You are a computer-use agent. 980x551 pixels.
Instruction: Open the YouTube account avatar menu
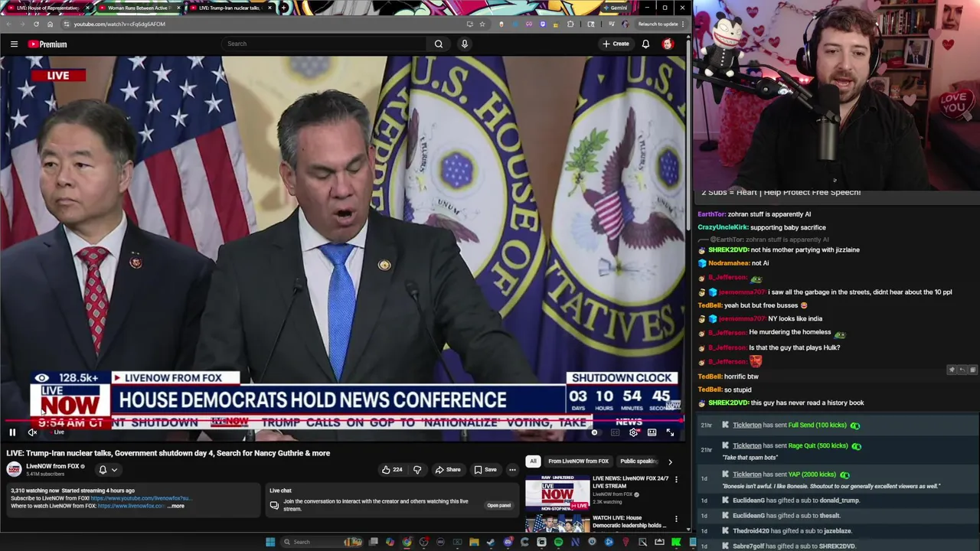tap(668, 44)
